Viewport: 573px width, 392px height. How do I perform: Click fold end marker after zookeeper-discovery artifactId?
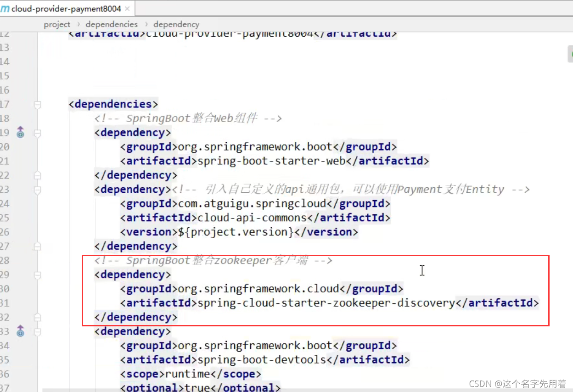38,317
